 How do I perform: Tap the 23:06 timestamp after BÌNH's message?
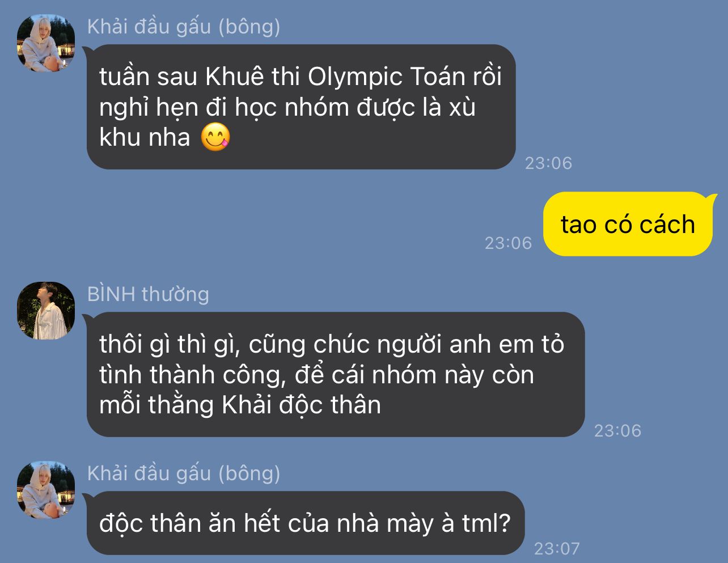click(617, 430)
